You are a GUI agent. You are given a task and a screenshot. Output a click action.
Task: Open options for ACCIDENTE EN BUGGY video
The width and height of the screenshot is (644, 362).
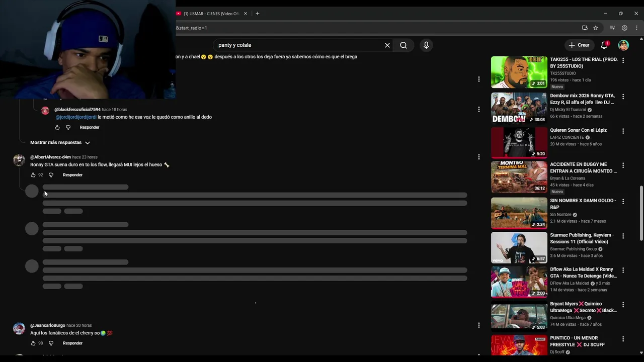click(x=623, y=165)
